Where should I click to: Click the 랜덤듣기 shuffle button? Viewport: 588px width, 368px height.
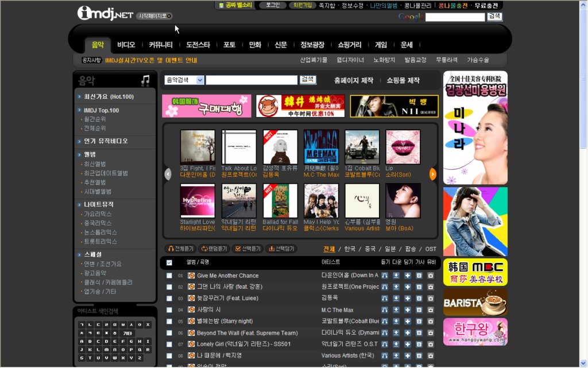[214, 249]
